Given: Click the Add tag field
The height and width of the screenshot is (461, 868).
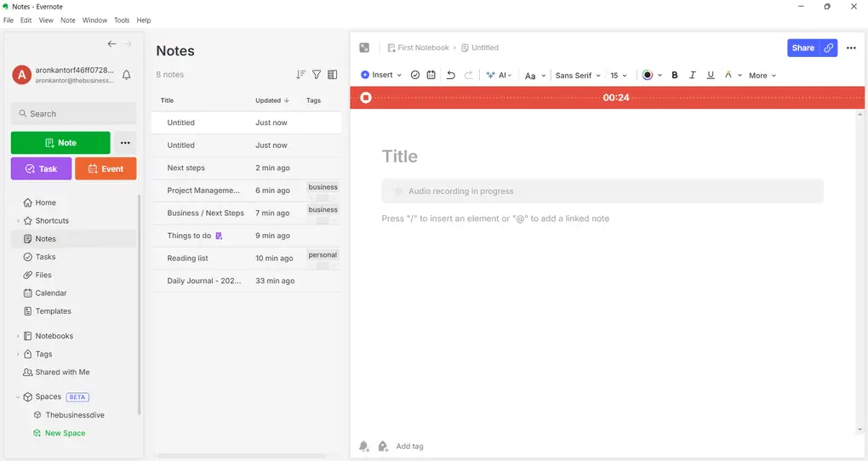Looking at the screenshot, I should coord(409,446).
